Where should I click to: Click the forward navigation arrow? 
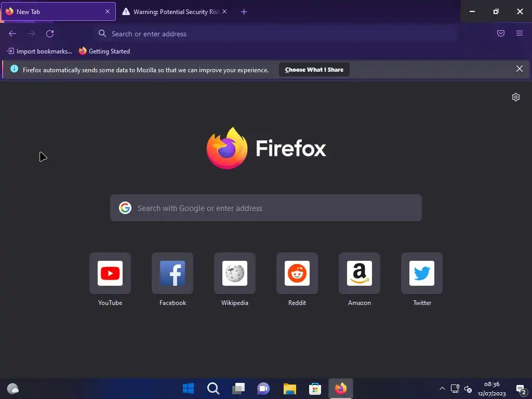[31, 34]
